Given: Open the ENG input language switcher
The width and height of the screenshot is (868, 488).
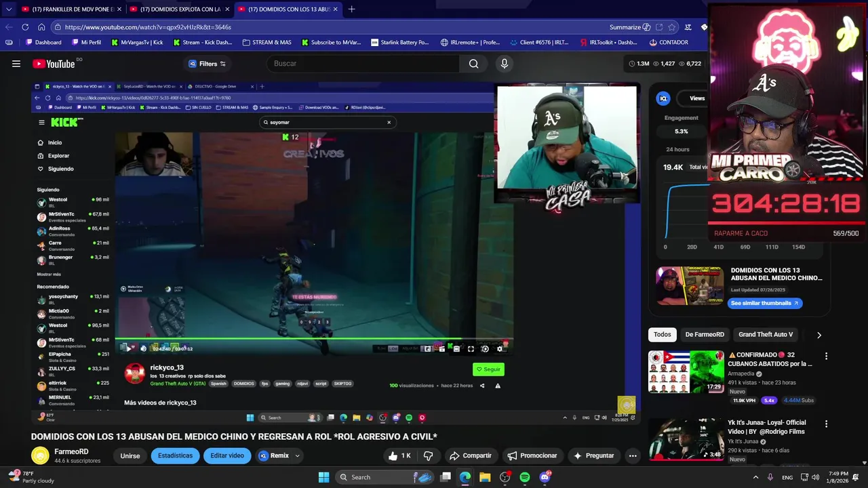Looking at the screenshot, I should click(x=787, y=477).
